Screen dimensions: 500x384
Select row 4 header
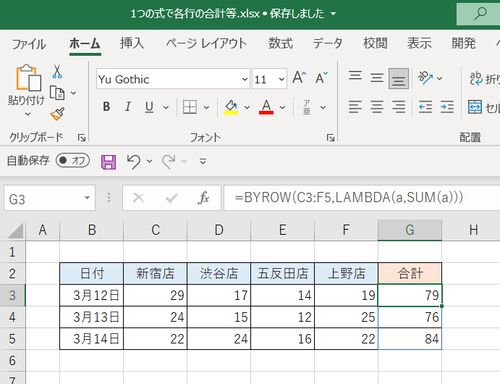tap(12, 317)
